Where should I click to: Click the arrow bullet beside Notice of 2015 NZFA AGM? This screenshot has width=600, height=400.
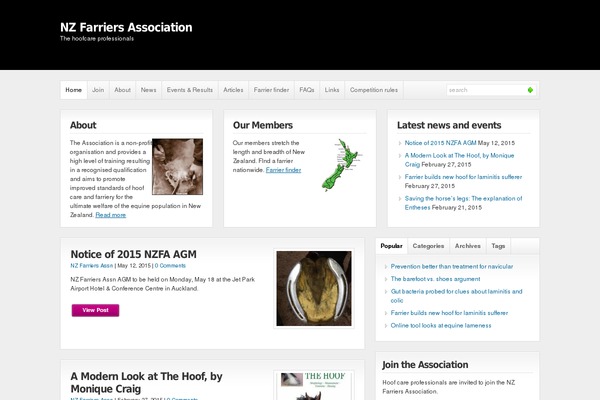400,143
